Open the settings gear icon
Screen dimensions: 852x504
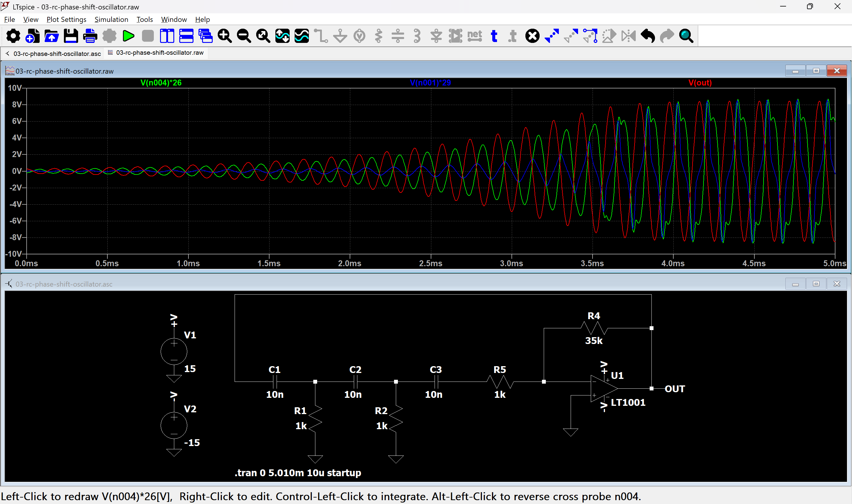[13, 36]
